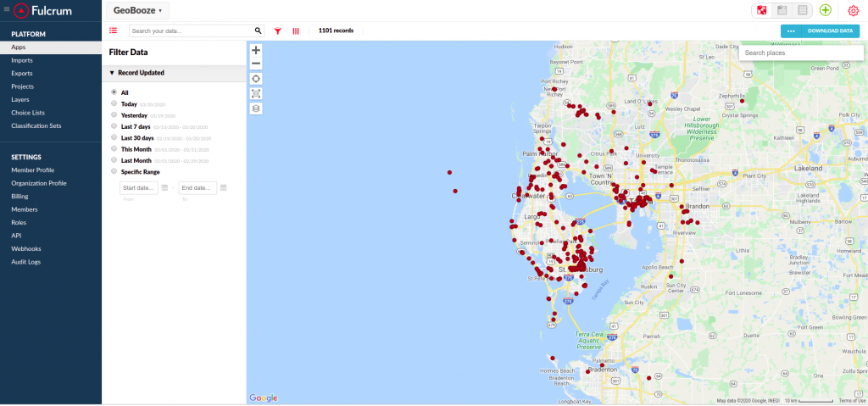868x406 pixels.
Task: Open the GeoBooze app dropdown
Action: coord(138,10)
